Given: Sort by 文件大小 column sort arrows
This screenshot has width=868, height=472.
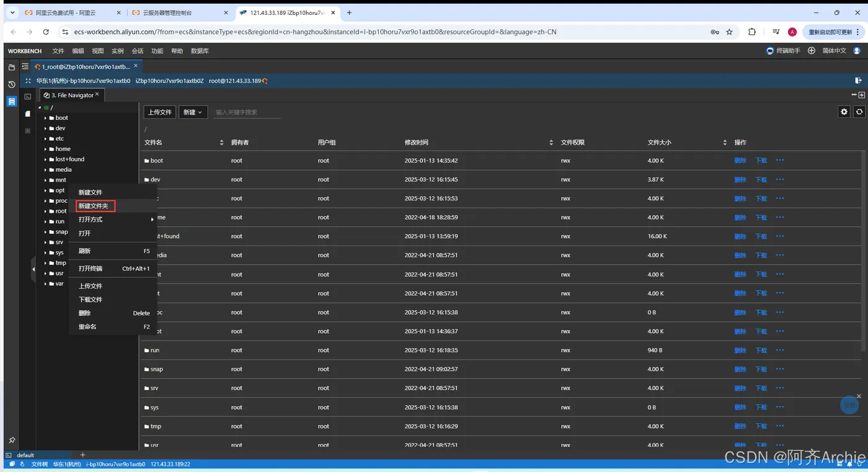Looking at the screenshot, I should (725, 143).
